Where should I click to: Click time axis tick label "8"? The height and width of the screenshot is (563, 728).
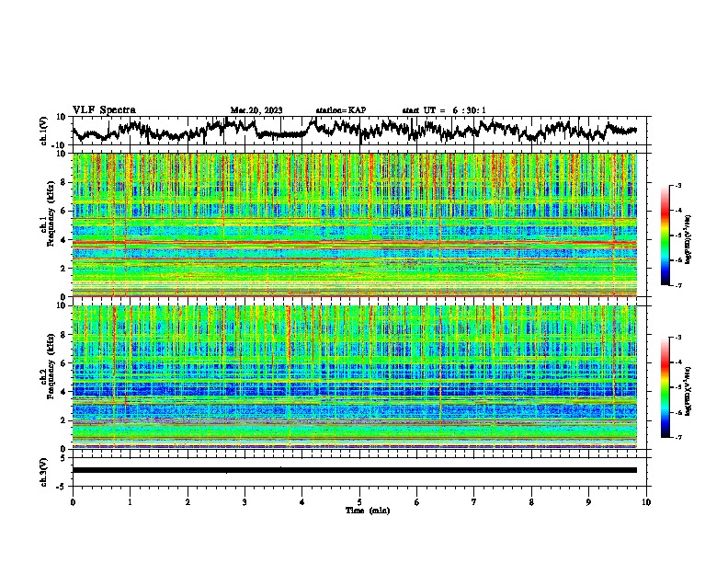tap(531, 502)
